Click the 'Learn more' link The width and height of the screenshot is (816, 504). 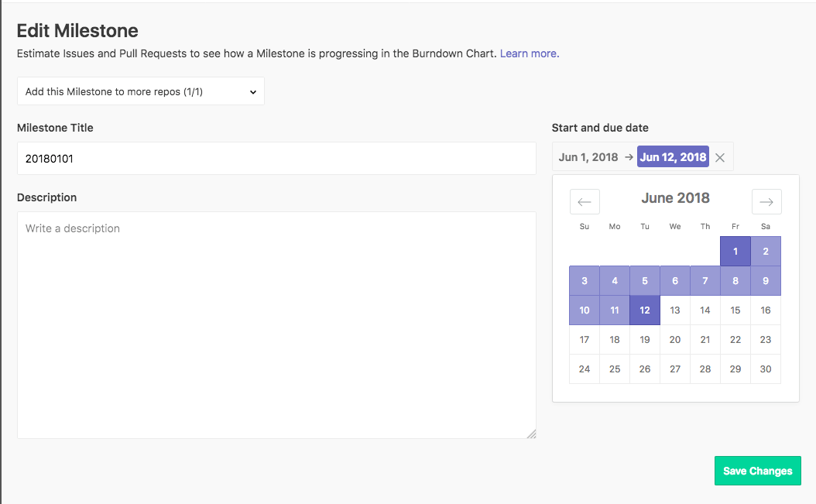click(529, 53)
